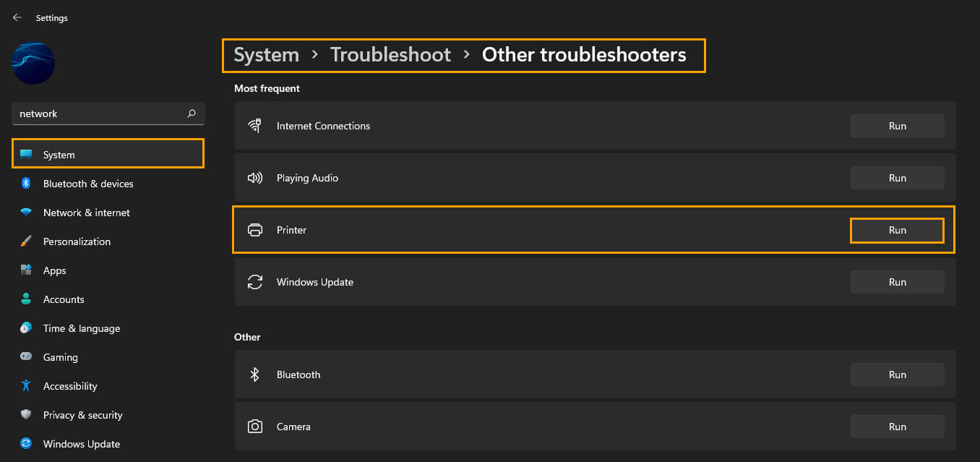Image resolution: width=980 pixels, height=462 pixels.
Task: Click the Camera icon in list
Action: tap(254, 427)
